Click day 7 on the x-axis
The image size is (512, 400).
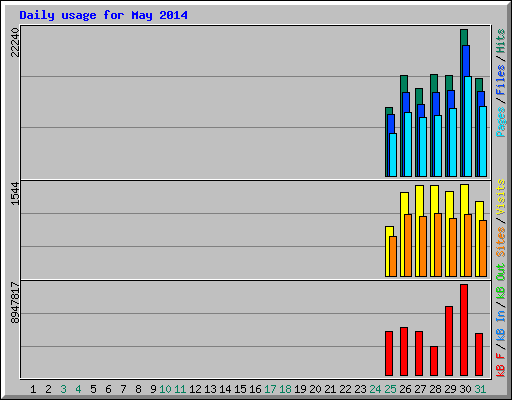123,389
